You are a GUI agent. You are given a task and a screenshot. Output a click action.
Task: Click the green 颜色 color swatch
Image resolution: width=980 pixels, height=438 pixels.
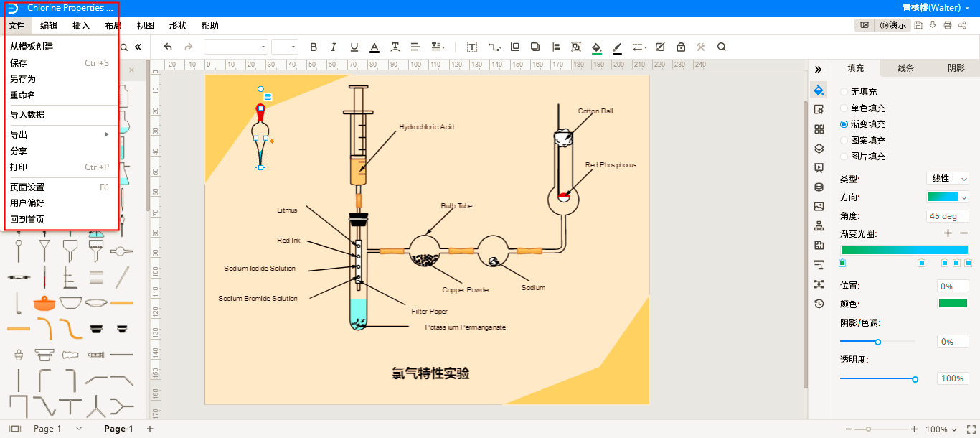pyautogui.click(x=953, y=304)
